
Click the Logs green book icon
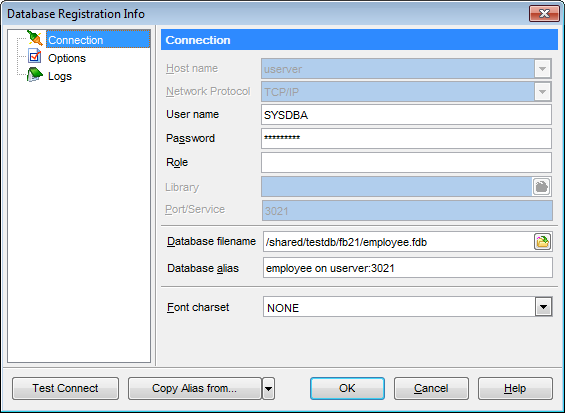click(x=35, y=75)
